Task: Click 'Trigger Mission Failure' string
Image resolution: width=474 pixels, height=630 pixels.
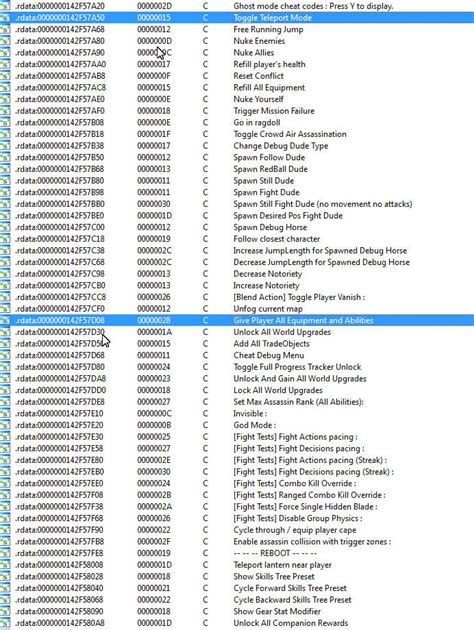Action: tap(274, 111)
